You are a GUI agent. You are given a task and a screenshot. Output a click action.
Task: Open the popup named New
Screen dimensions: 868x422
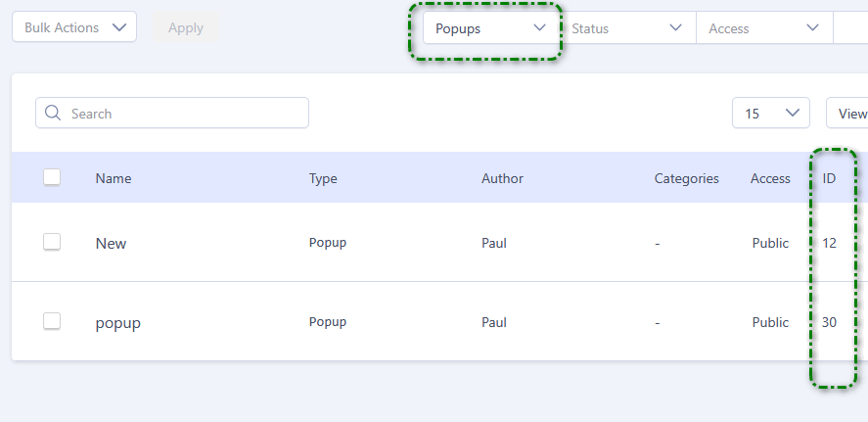111,243
